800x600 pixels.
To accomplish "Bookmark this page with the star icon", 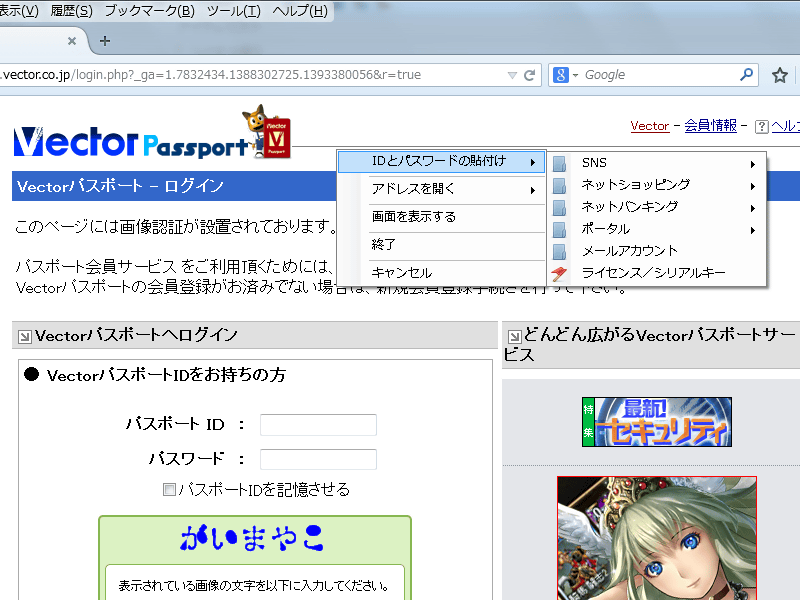I will pos(780,76).
